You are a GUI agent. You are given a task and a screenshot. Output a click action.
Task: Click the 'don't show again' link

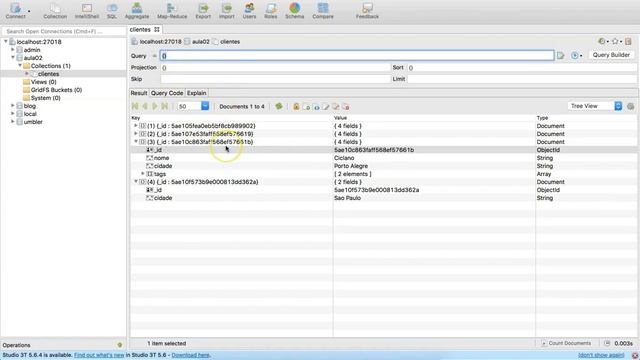[x=601, y=355]
